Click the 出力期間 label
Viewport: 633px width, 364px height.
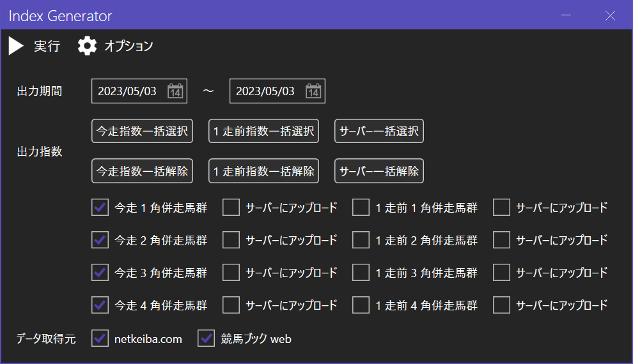point(40,91)
